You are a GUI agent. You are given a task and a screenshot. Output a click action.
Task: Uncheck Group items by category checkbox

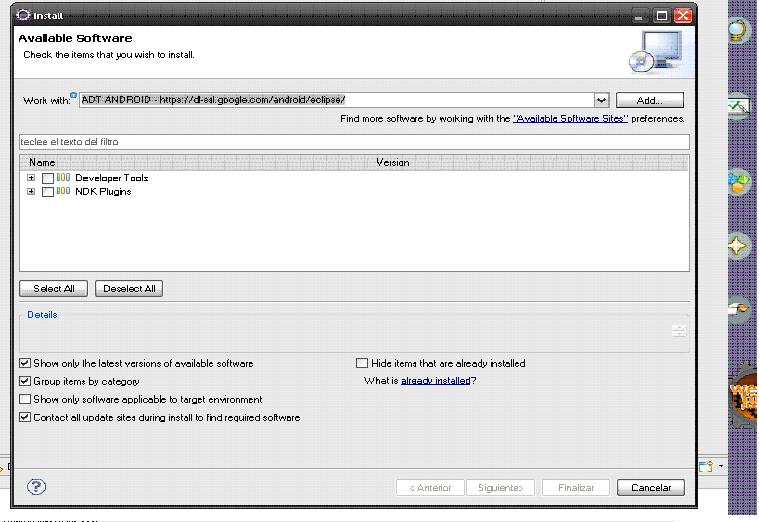(25, 381)
